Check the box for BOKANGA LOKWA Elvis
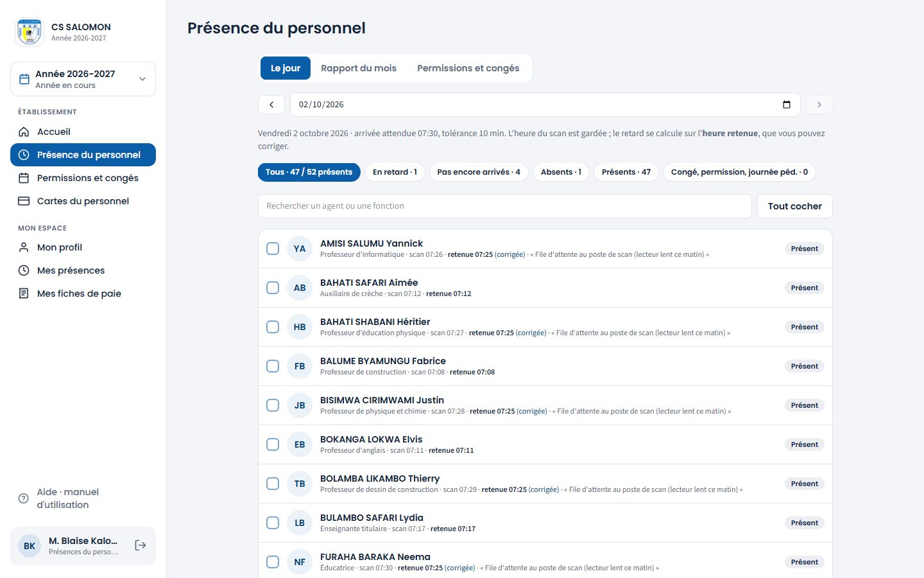 (x=273, y=444)
